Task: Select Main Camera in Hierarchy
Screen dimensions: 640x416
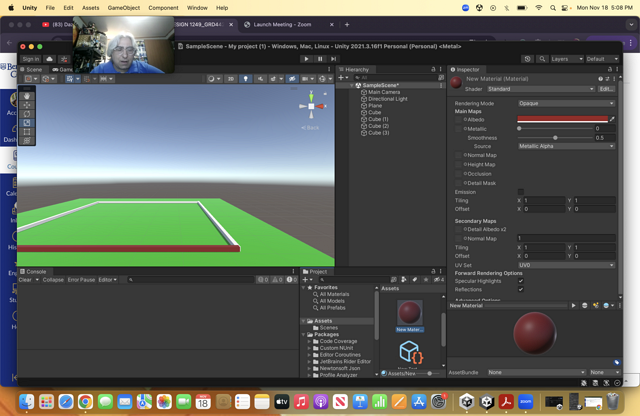Action: click(x=384, y=92)
